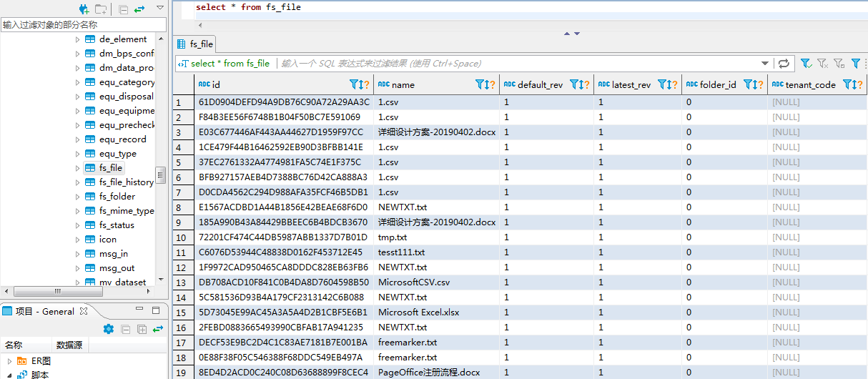Close the 项目 - General tab
Viewport: 868px width, 379px height.
tap(83, 311)
